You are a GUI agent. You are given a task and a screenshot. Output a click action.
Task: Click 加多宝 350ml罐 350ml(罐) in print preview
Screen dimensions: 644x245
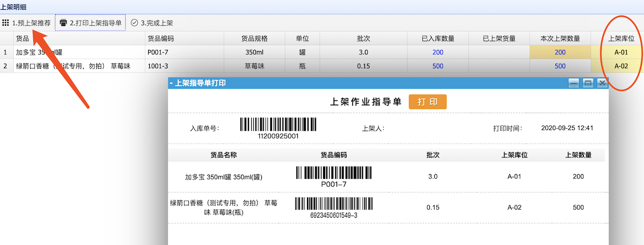(x=224, y=176)
